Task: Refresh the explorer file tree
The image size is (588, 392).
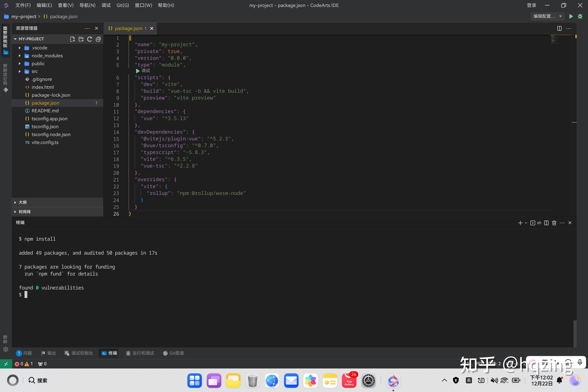Action: 90,39
